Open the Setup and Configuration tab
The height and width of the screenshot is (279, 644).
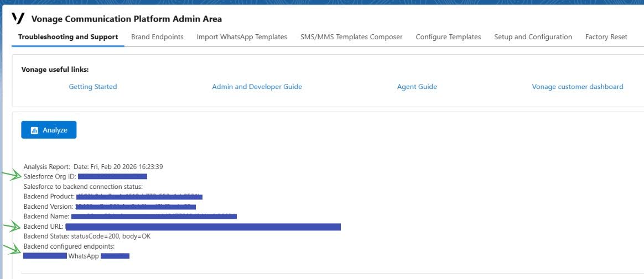coord(533,37)
